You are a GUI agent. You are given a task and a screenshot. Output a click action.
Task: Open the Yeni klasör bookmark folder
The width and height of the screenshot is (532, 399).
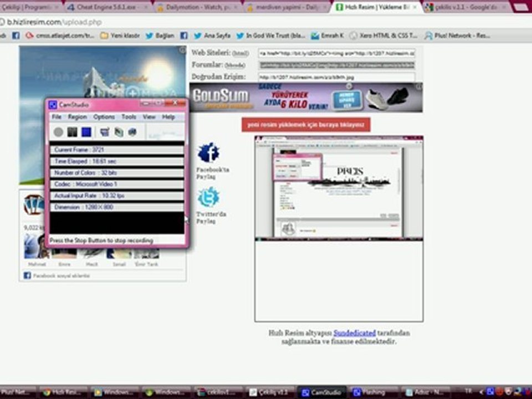click(x=120, y=35)
